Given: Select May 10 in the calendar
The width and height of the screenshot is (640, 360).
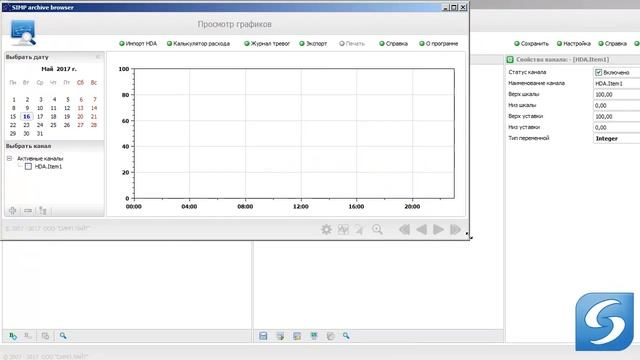Looking at the screenshot, I should [x=40, y=108].
